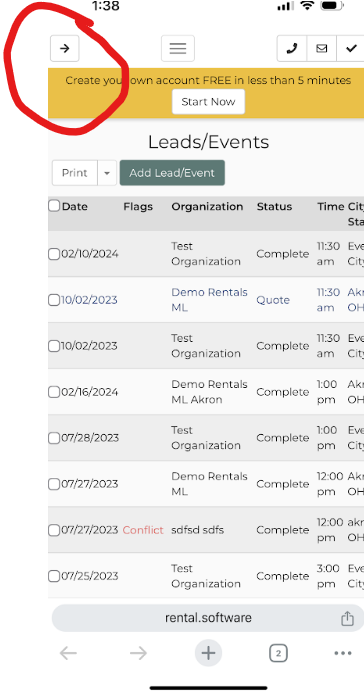The image size is (364, 693).
Task: Tap the phone call icon button
Action: coord(292,48)
